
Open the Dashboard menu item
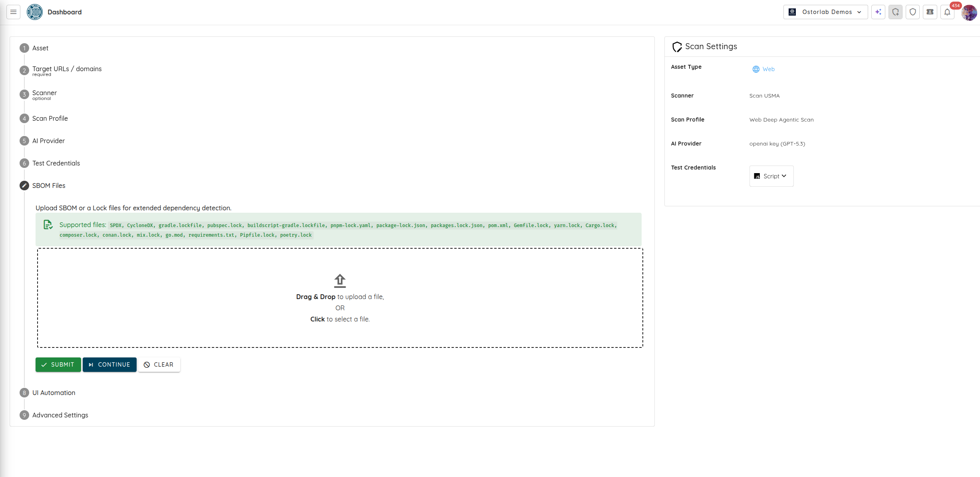point(64,12)
